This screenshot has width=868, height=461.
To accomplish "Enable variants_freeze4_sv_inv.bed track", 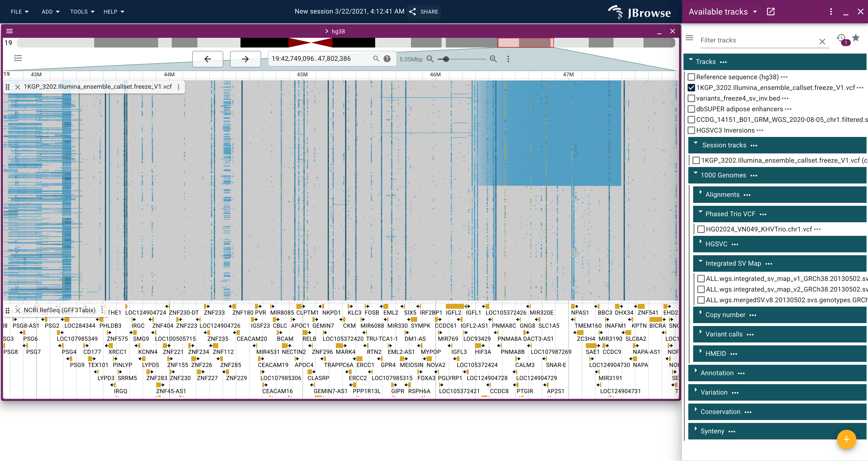I will [691, 98].
